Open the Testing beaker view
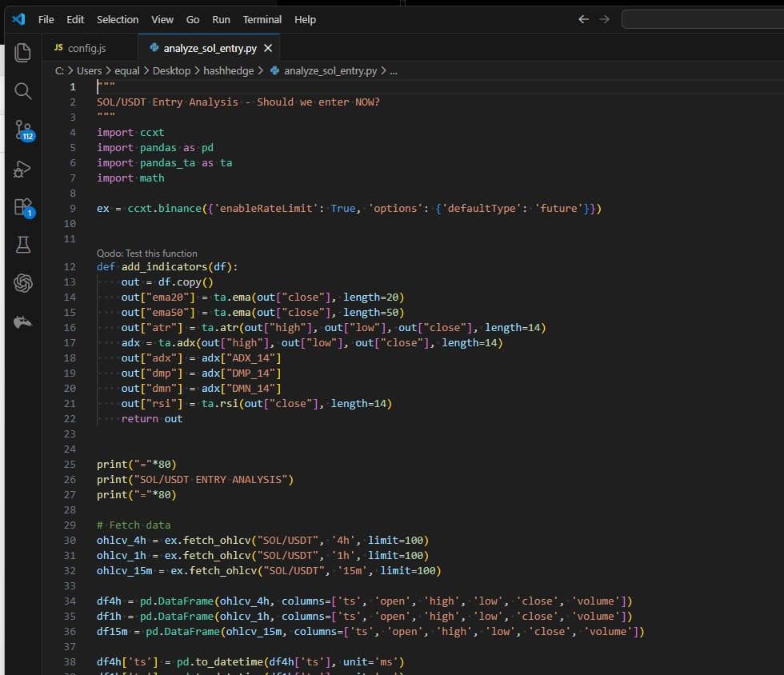784x675 pixels. [22, 245]
